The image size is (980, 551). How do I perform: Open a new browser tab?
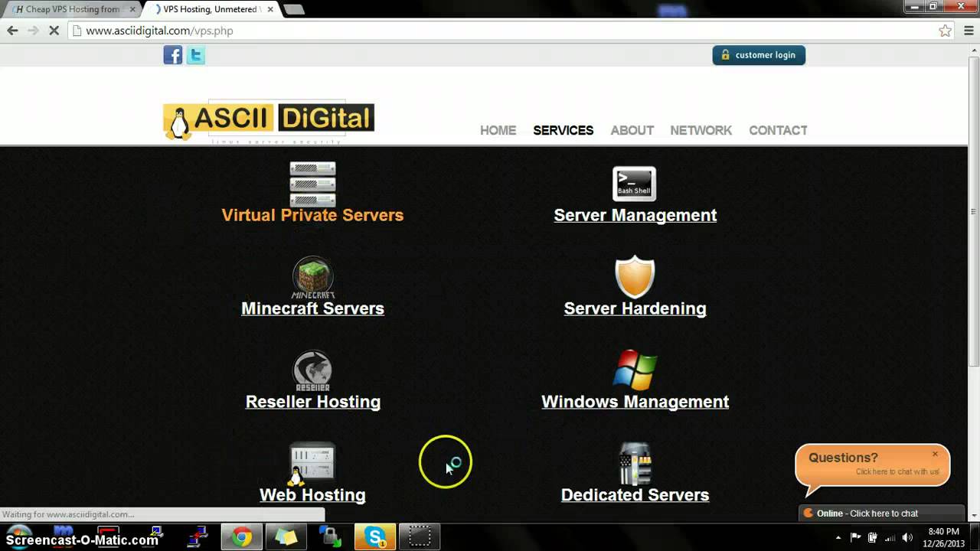coord(293,10)
